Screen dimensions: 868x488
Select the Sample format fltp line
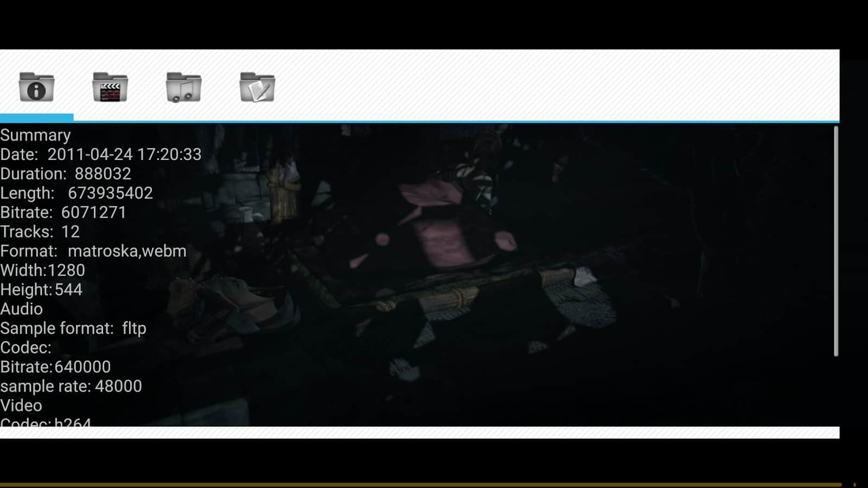[x=73, y=329]
